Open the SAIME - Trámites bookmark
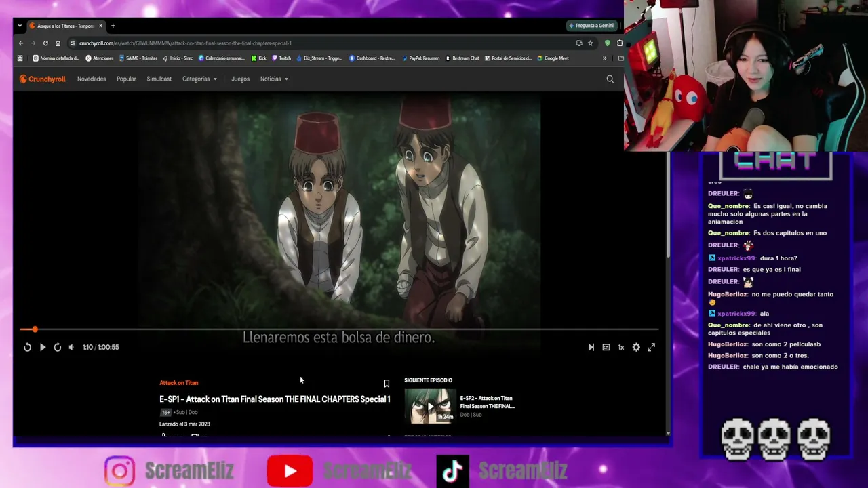This screenshot has height=488, width=868. [x=138, y=58]
